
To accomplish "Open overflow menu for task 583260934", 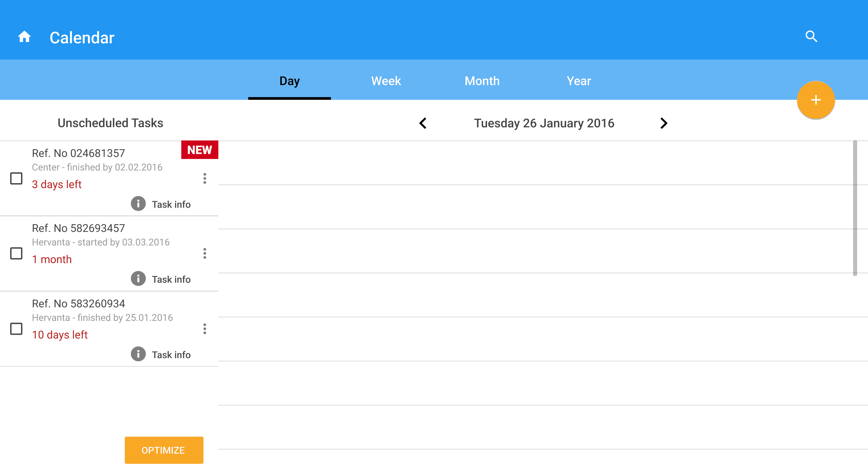I will [205, 329].
